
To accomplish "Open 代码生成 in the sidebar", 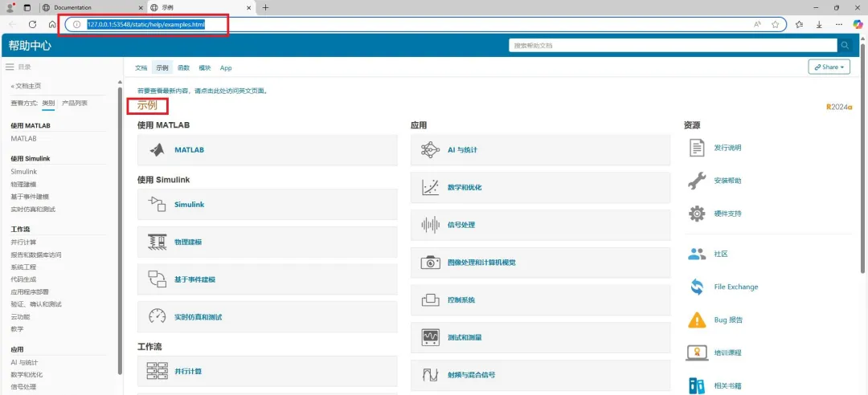I will pos(23,279).
